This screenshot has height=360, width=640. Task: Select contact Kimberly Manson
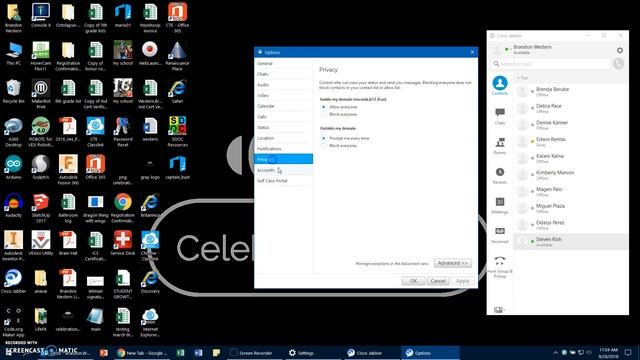(x=571, y=175)
